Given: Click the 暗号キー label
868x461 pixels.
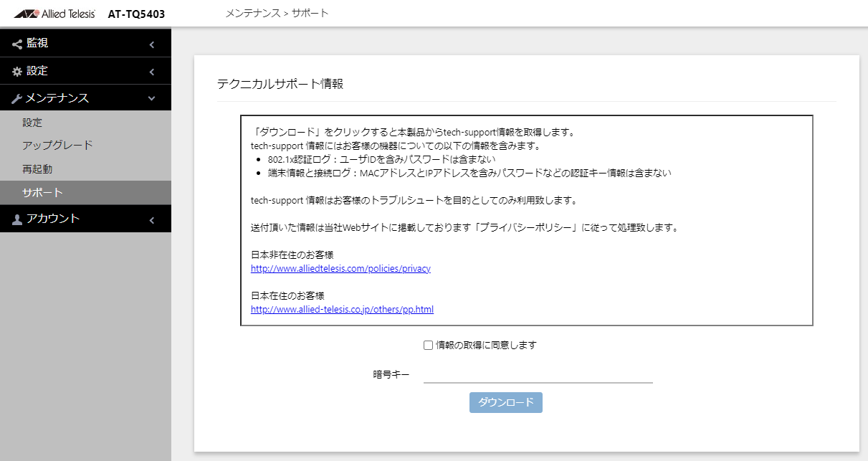Looking at the screenshot, I should pyautogui.click(x=391, y=374).
